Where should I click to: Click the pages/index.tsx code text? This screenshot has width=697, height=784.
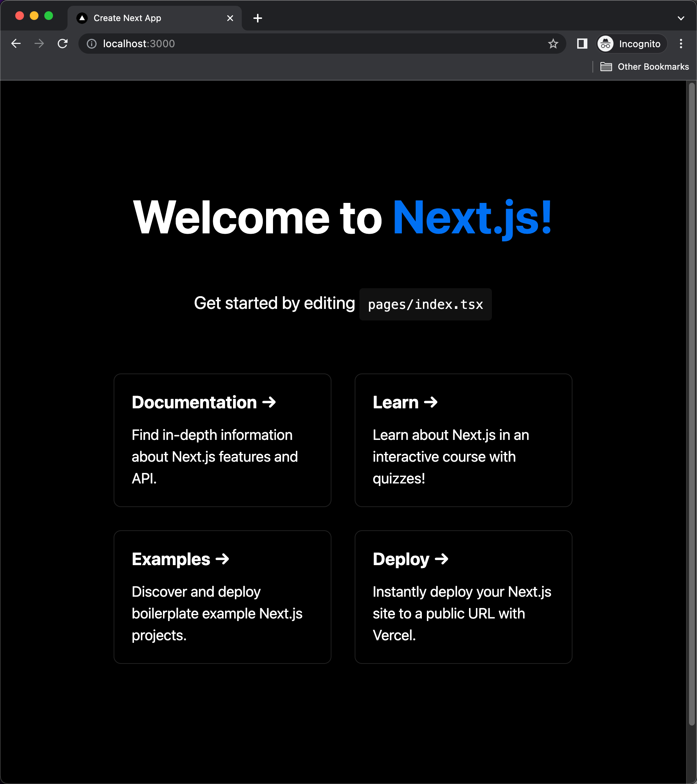point(425,305)
